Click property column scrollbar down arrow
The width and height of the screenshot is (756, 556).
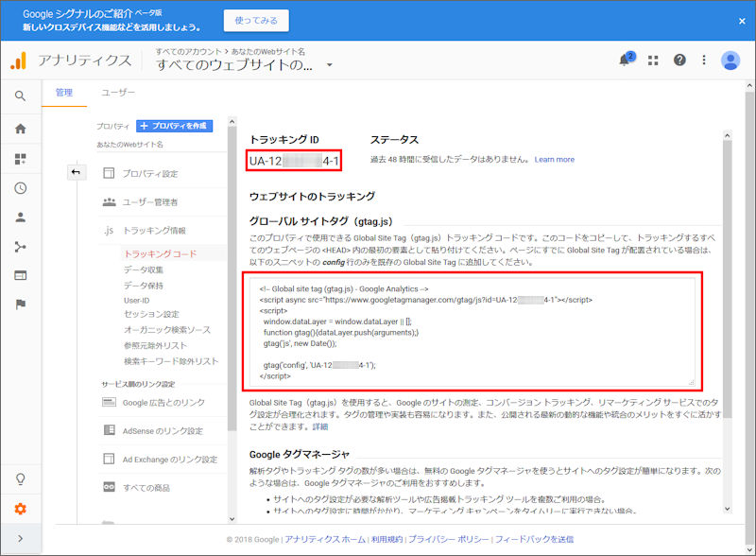[x=232, y=519]
